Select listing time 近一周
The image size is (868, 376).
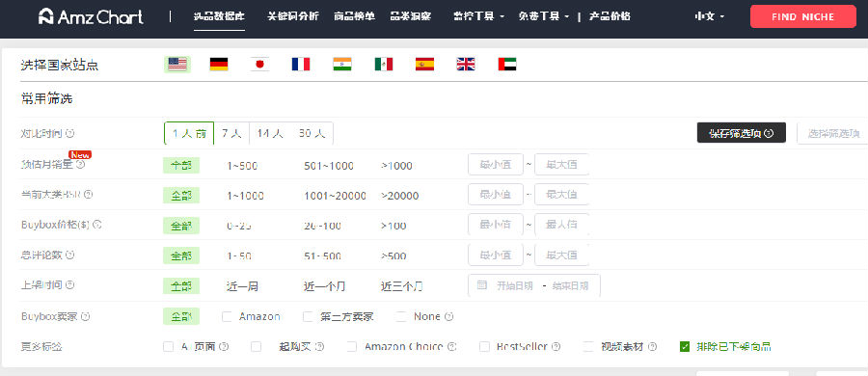[x=242, y=286]
